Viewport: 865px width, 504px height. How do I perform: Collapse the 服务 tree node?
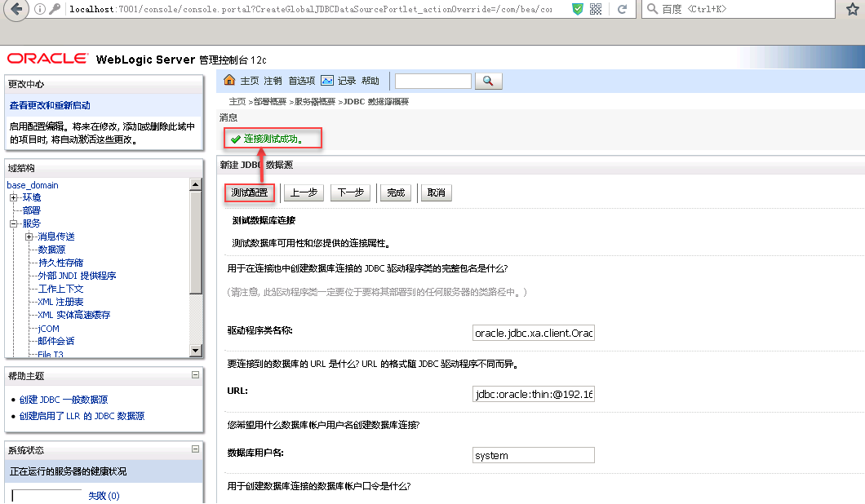[14, 223]
